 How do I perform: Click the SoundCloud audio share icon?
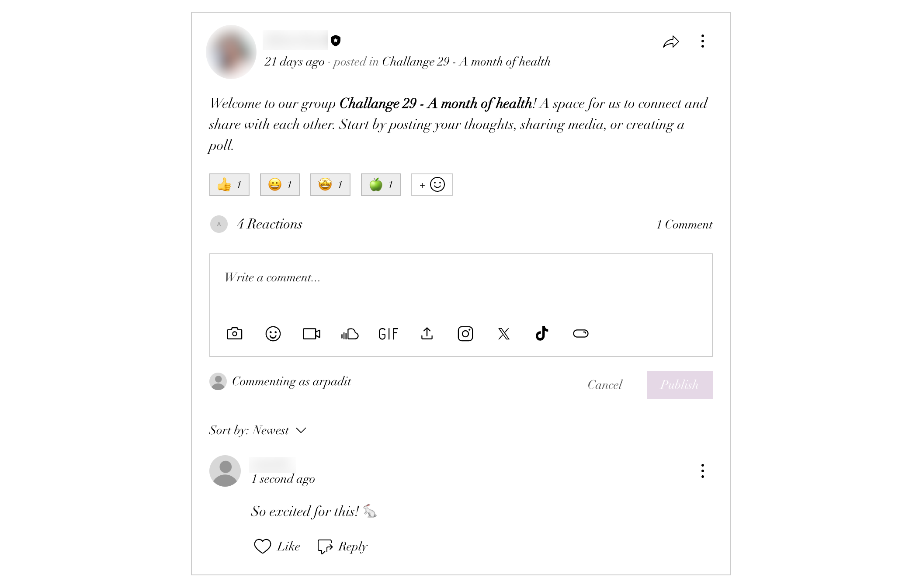pyautogui.click(x=350, y=333)
